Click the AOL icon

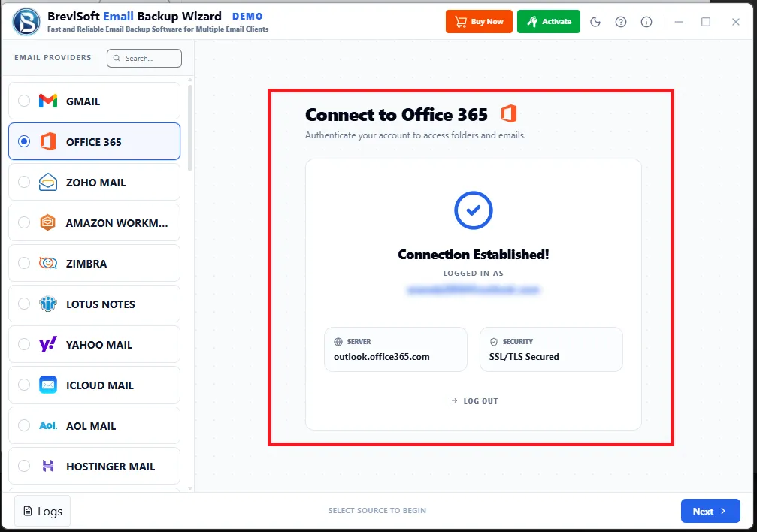[48, 425]
